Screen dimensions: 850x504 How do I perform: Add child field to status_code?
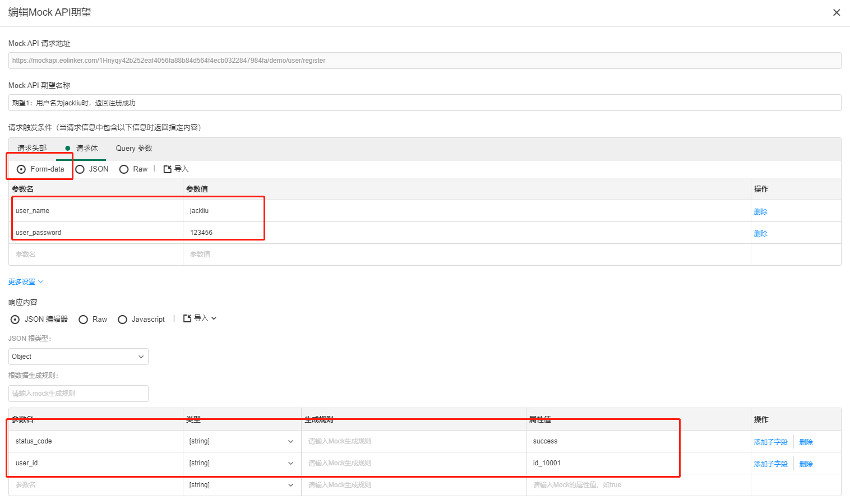pos(770,442)
